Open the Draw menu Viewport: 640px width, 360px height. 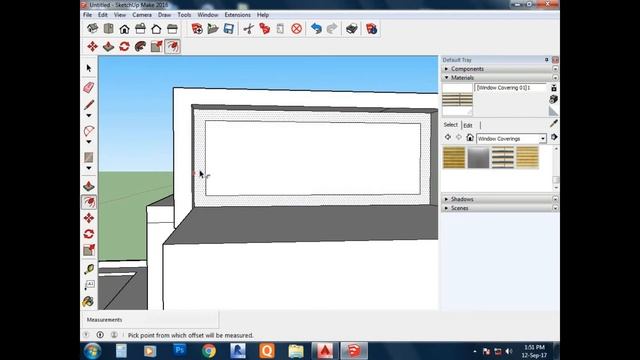tap(164, 15)
